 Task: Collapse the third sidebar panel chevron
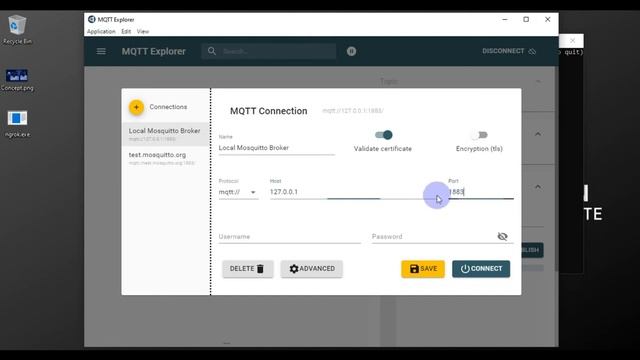(x=538, y=187)
